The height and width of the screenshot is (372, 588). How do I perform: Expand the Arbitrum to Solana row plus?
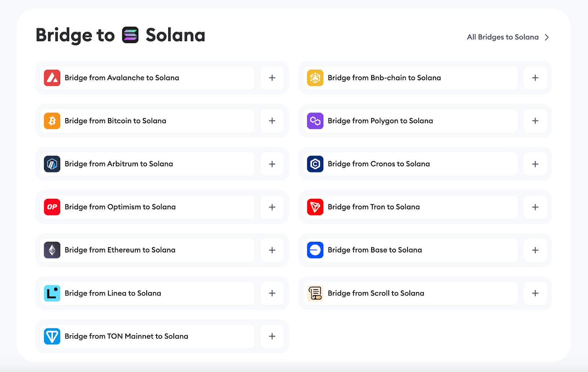coord(272,164)
